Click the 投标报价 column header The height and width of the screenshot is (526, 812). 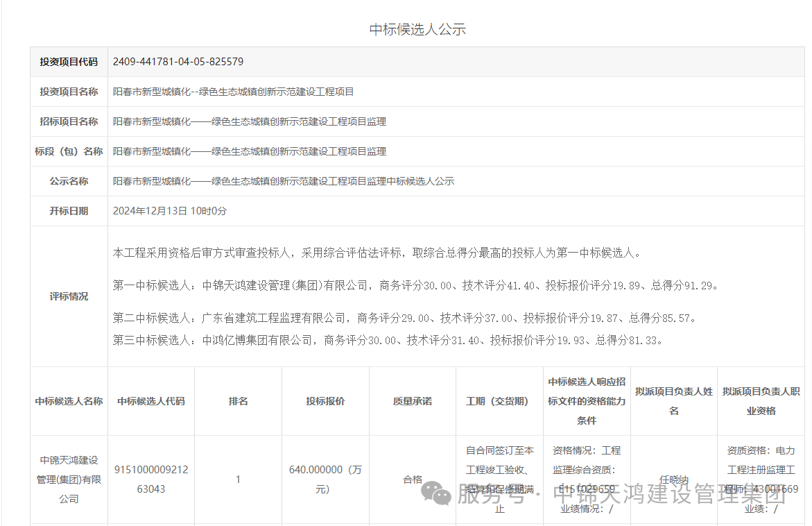pyautogui.click(x=325, y=401)
